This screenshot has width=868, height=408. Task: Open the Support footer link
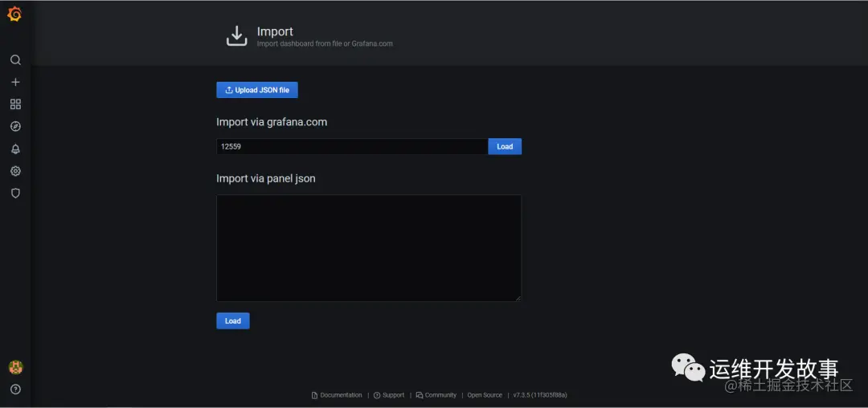pos(389,395)
